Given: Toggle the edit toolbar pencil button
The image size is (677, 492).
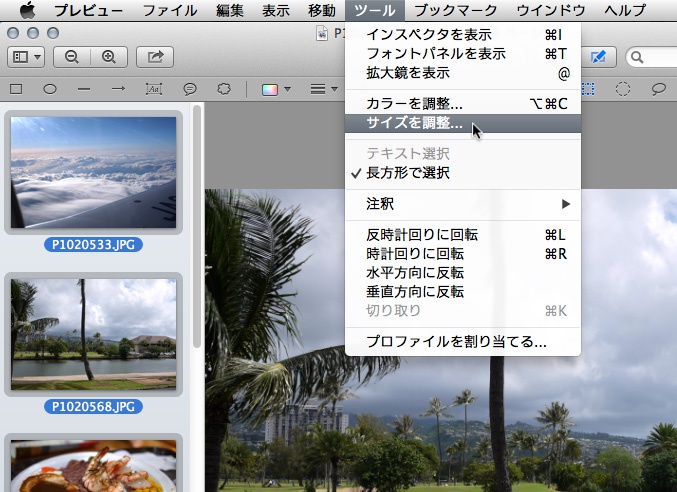Looking at the screenshot, I should pyautogui.click(x=598, y=57).
